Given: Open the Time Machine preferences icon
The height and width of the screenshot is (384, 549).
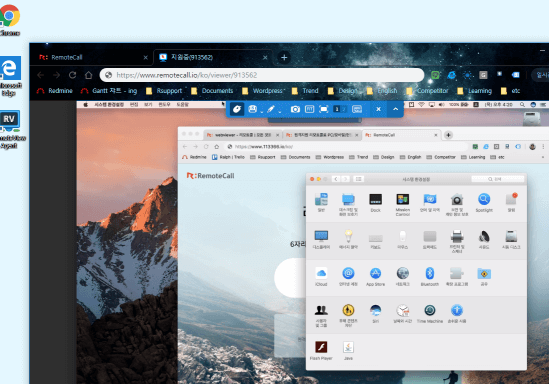Looking at the screenshot, I should [430, 314].
